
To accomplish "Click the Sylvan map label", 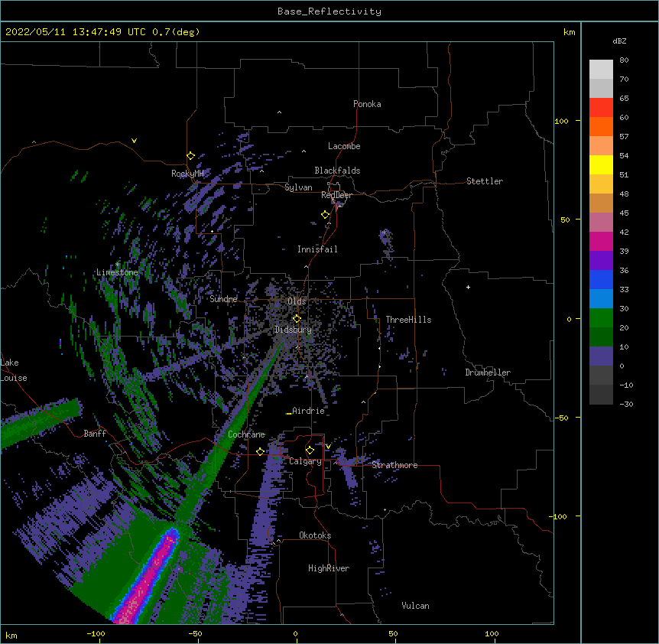I will [298, 187].
